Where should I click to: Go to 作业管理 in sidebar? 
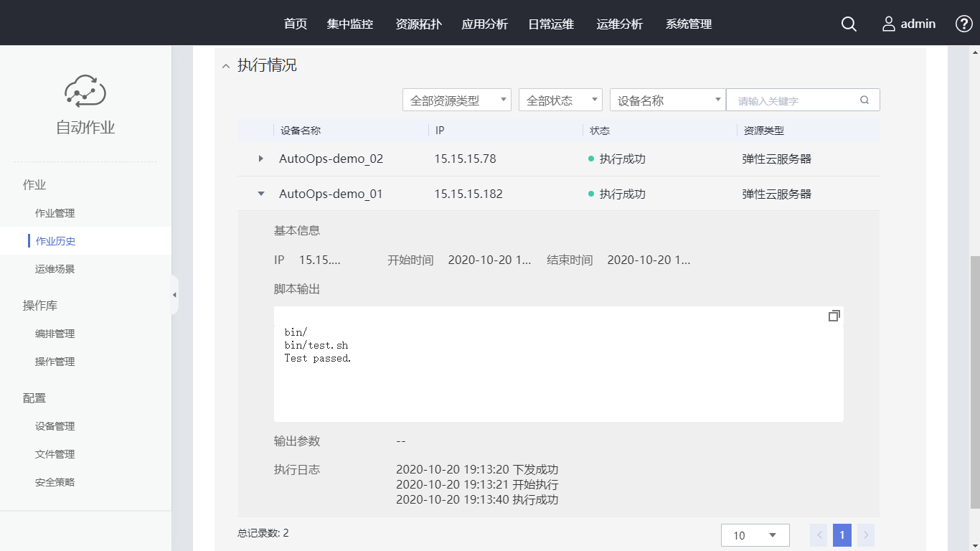[x=55, y=213]
